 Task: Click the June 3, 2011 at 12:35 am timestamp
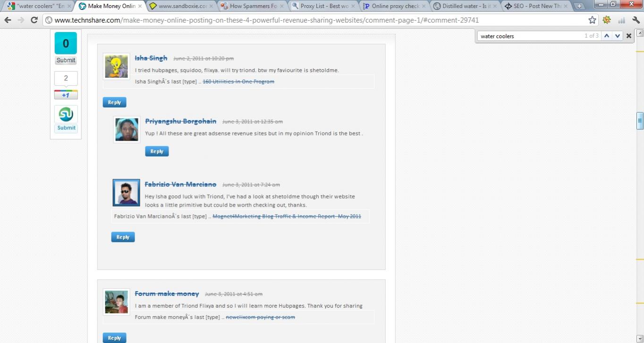pyautogui.click(x=253, y=122)
